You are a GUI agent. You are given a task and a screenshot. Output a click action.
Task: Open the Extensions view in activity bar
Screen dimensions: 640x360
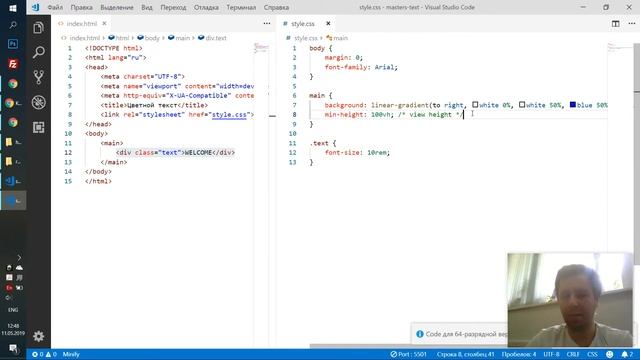coord(39,127)
